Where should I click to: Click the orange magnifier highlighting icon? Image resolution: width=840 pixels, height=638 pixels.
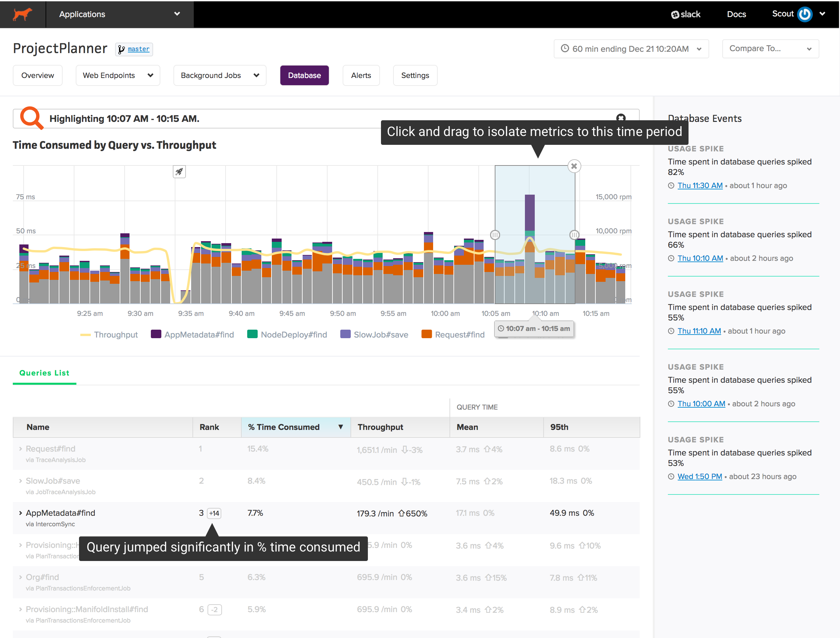[31, 118]
